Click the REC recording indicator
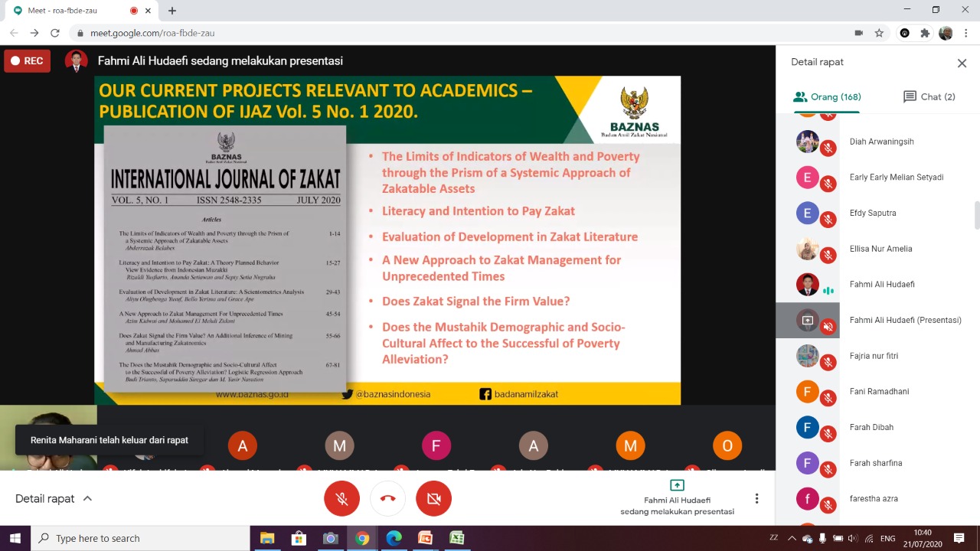The height and width of the screenshot is (551, 980). coord(27,60)
